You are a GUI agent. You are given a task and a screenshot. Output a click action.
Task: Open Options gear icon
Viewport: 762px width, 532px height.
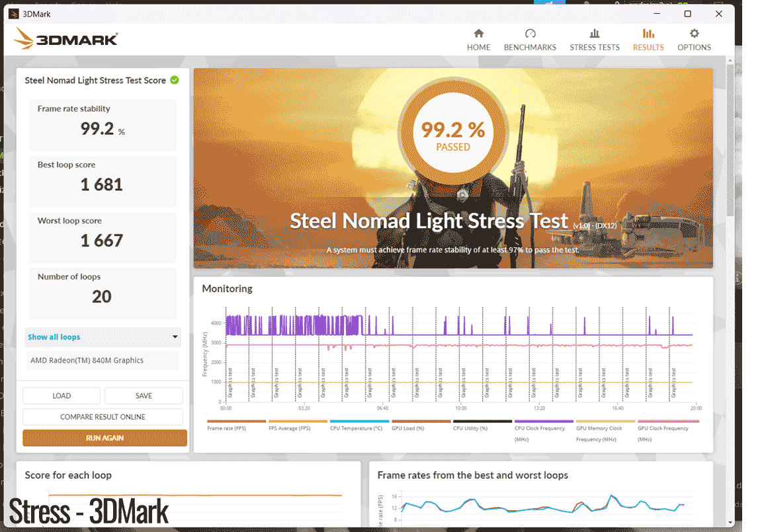point(694,34)
